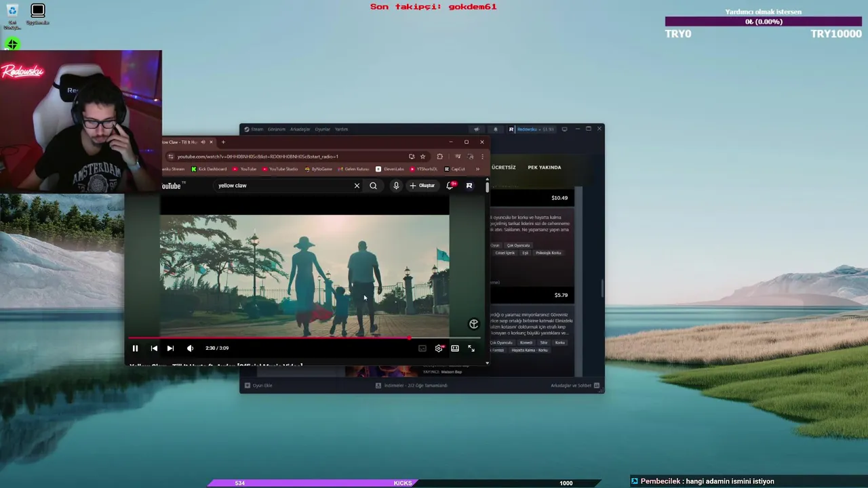
Task: Open Oyunlar menu in Steam
Action: click(x=322, y=129)
